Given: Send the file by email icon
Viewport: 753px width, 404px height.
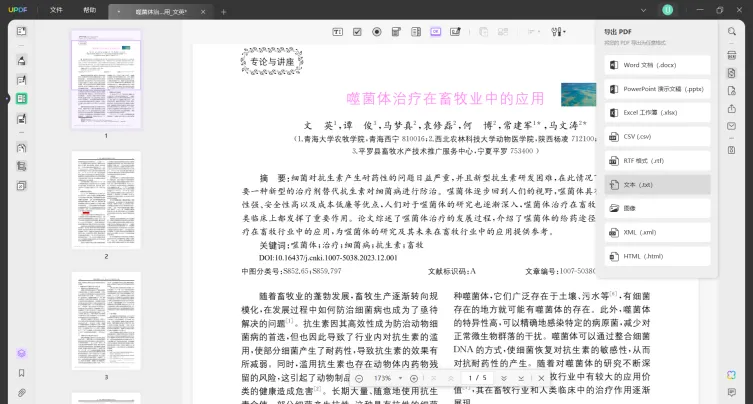Looking at the screenshot, I should 731,126.
